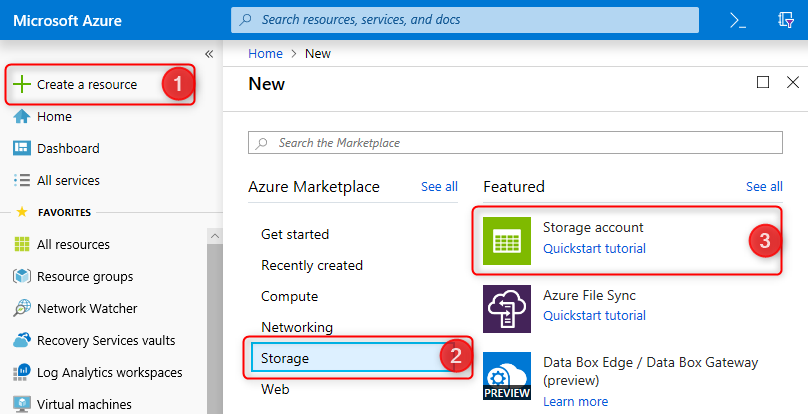This screenshot has width=808, height=414.
Task: Select the Compute marketplace category
Action: 289,296
